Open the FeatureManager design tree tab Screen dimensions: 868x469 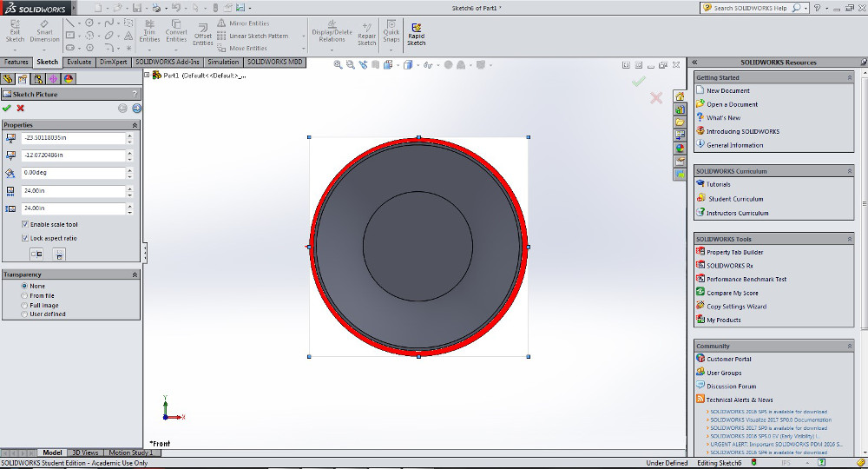click(x=8, y=79)
